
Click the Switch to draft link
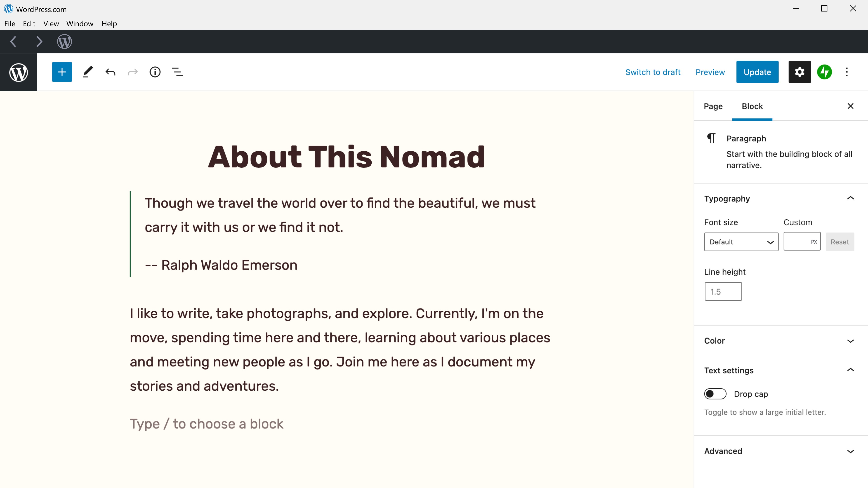[653, 72]
